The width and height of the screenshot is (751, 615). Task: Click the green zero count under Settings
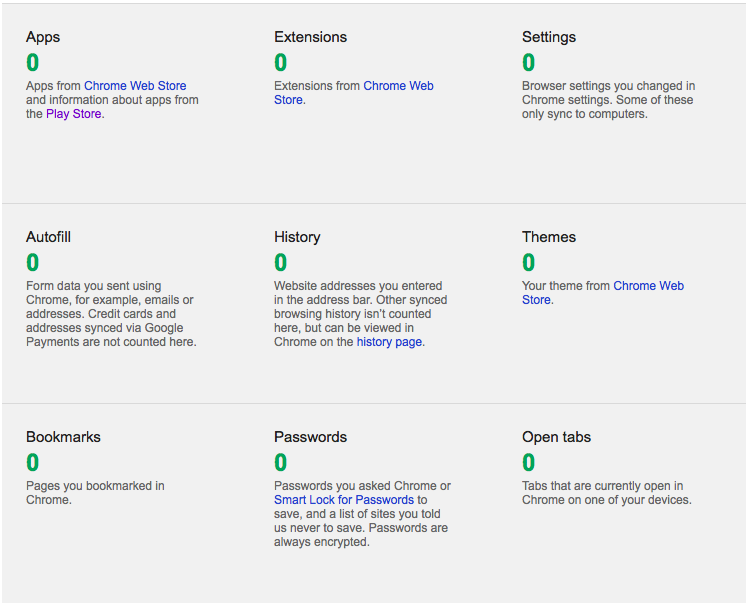(529, 62)
